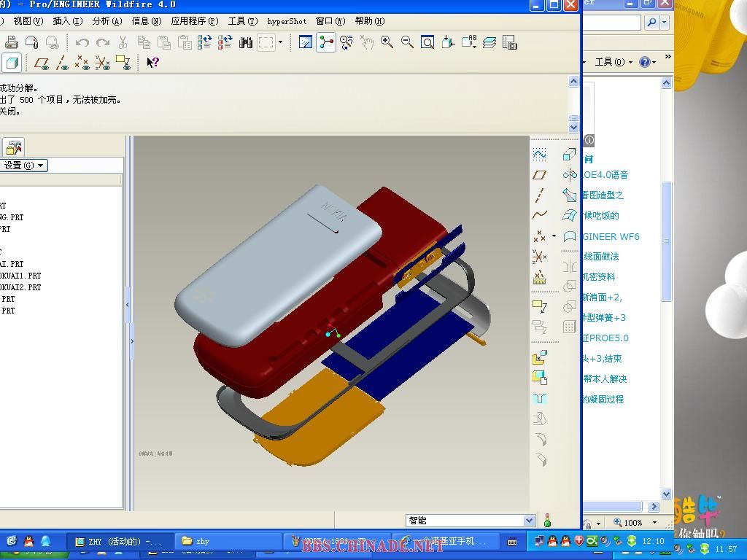Screen dimensions: 747x560
Task: Open the 应用程序 (Applications) menu
Action: 194,21
